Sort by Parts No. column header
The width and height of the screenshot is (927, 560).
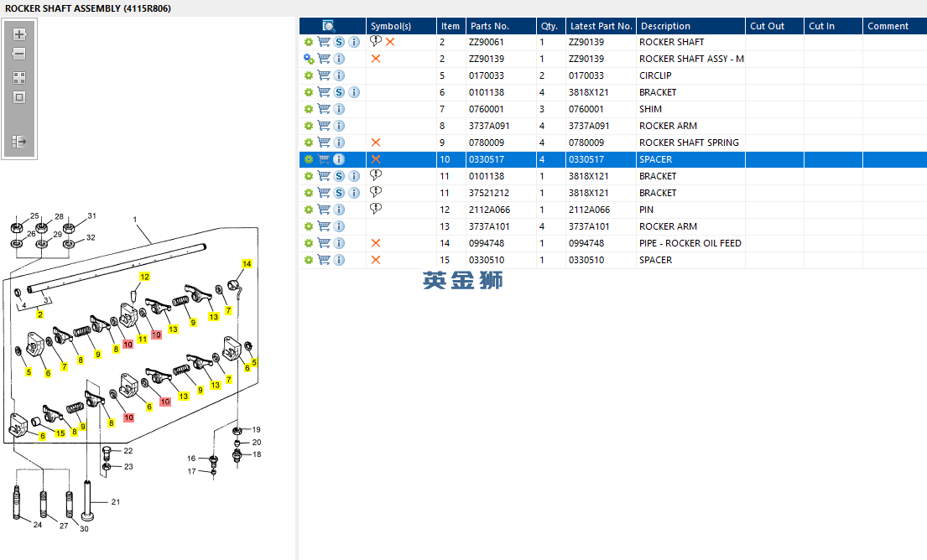pos(502,26)
